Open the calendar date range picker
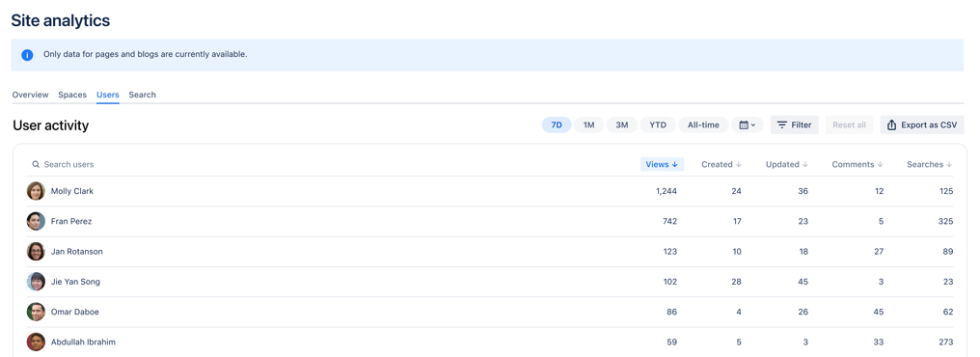 (747, 125)
